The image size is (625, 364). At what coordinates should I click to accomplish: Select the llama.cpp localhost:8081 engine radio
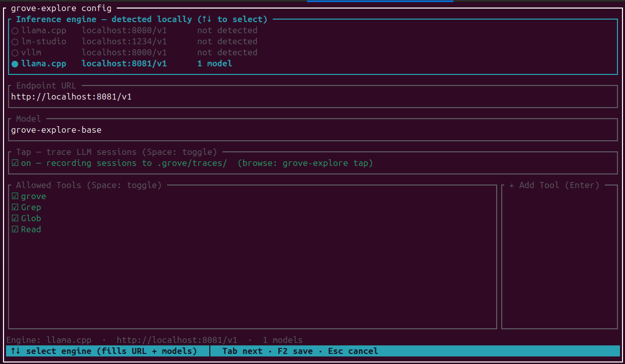(15, 64)
